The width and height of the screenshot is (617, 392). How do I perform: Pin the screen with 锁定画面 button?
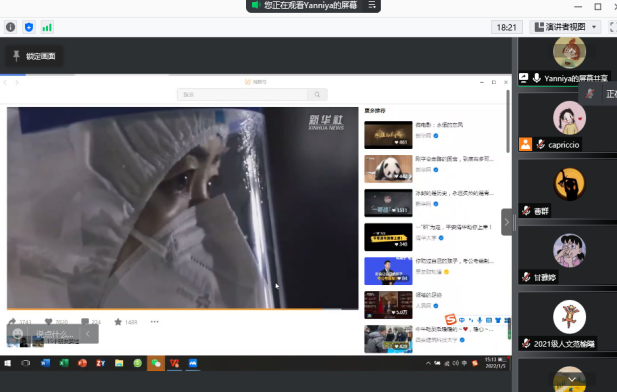pos(34,56)
